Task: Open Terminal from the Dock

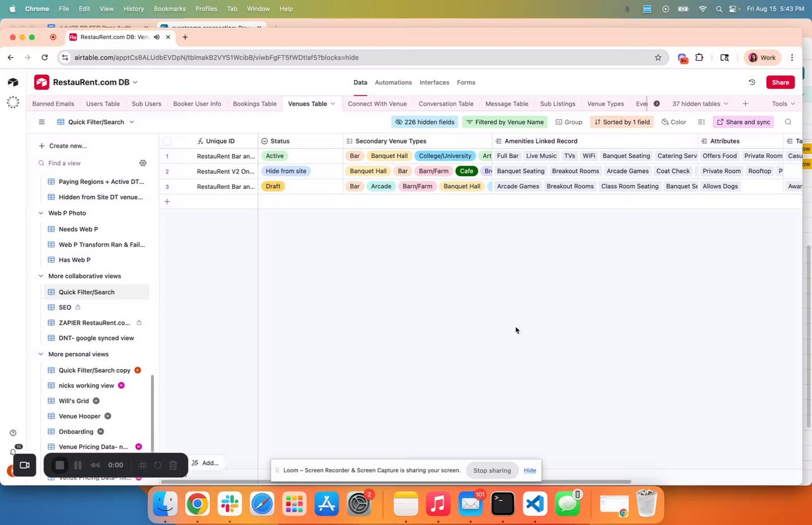Action: point(502,504)
